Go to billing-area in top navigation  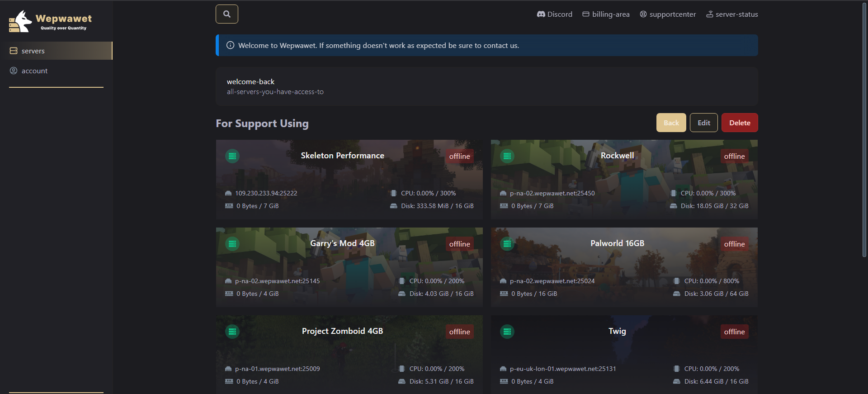(606, 14)
